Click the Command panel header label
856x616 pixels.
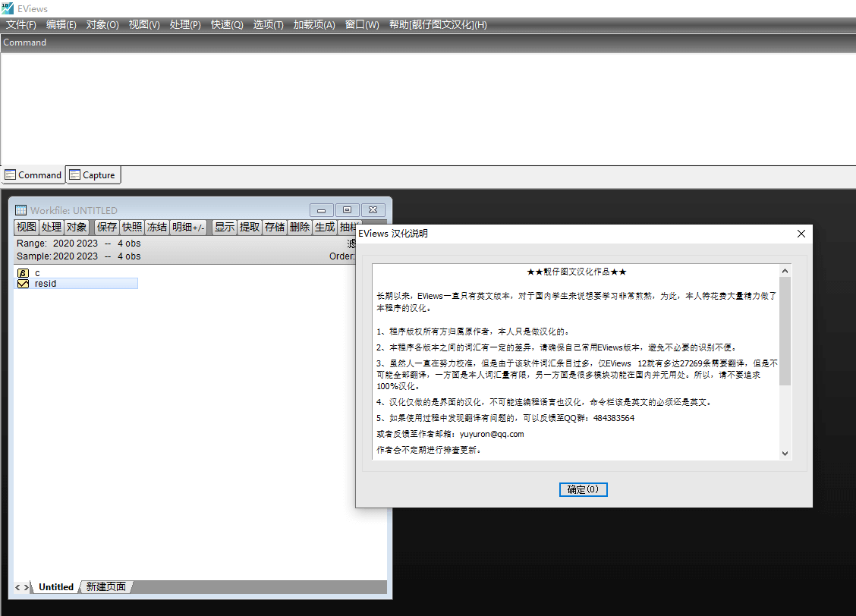point(24,42)
